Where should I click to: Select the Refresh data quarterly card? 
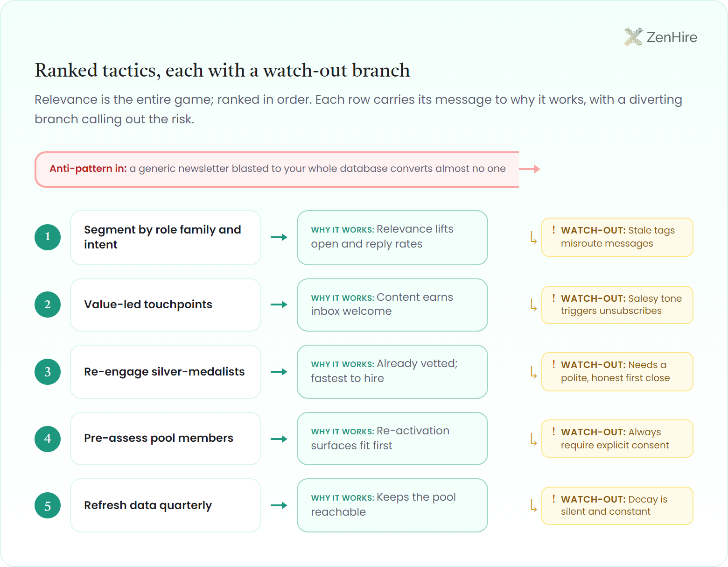pyautogui.click(x=166, y=505)
